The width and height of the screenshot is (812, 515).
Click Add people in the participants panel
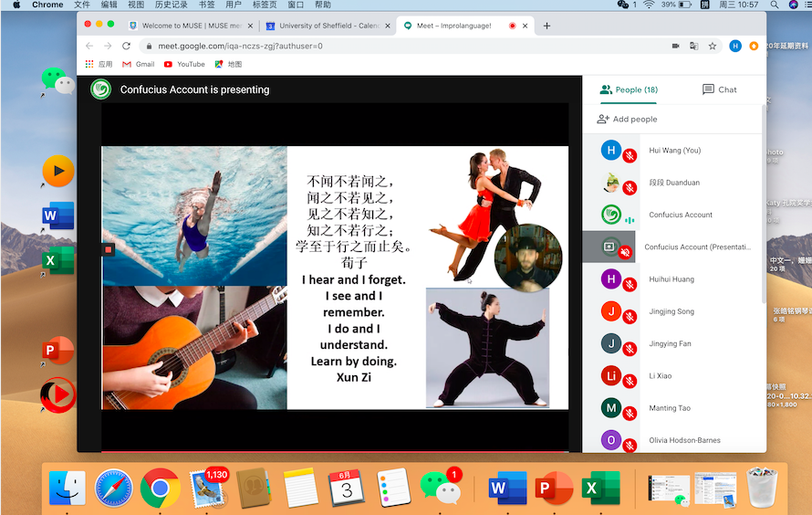(627, 119)
